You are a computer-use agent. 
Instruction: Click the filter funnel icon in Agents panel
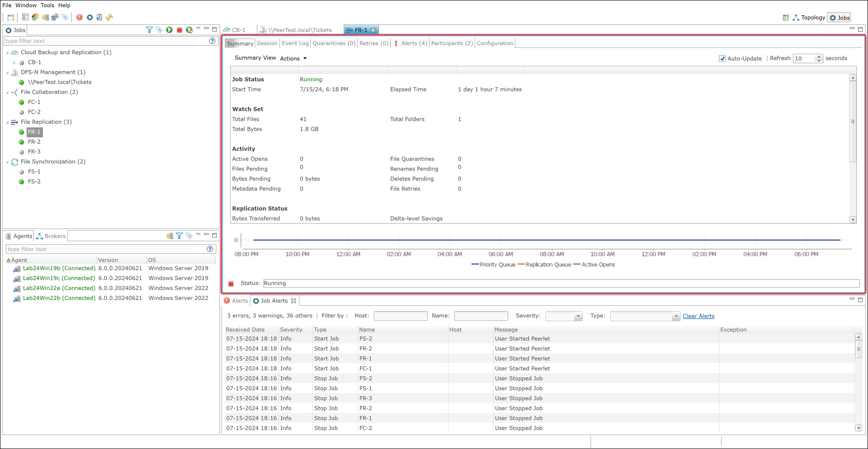(x=179, y=236)
